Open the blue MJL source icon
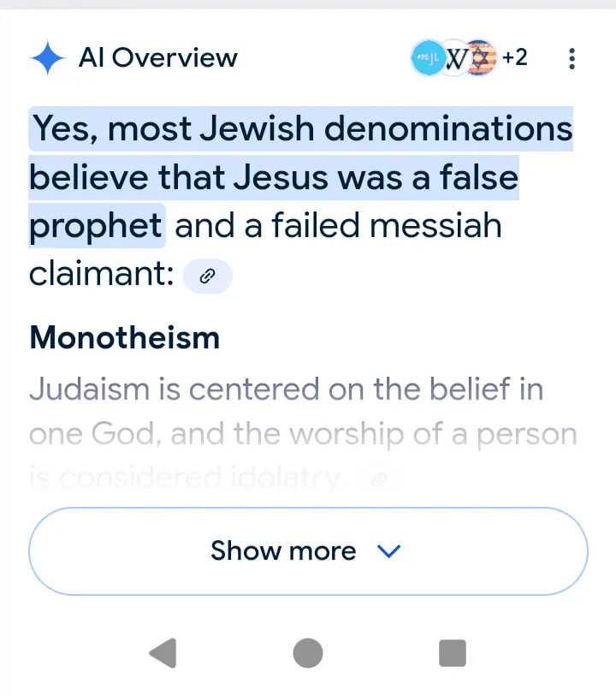Image resolution: width=616 pixels, height=696 pixels. 428,58
